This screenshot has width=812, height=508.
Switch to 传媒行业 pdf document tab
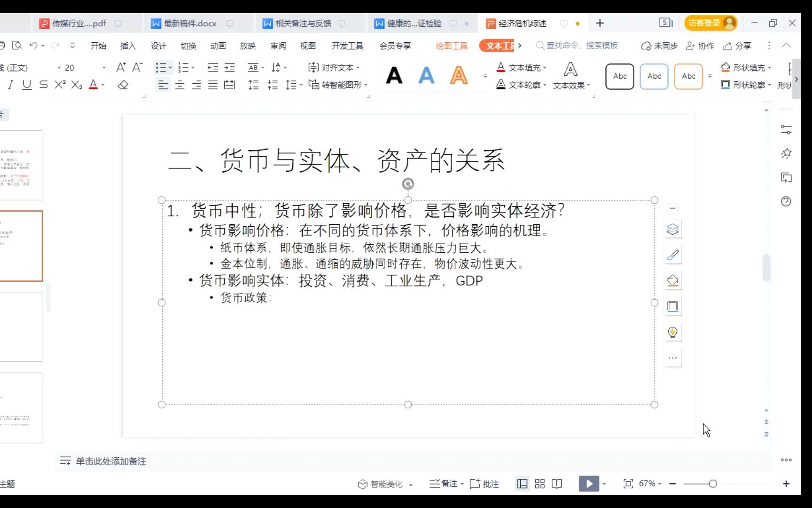[79, 23]
